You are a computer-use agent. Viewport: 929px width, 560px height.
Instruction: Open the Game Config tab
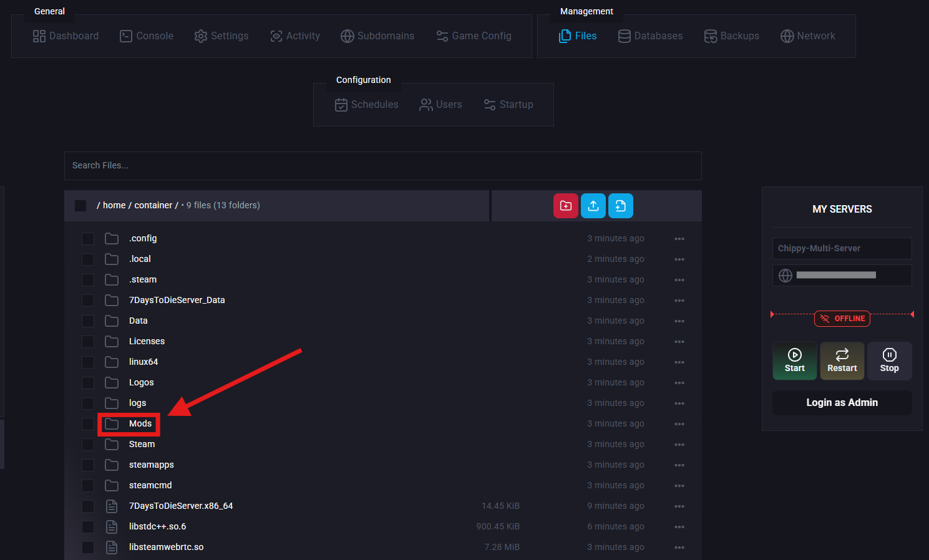pyautogui.click(x=474, y=36)
